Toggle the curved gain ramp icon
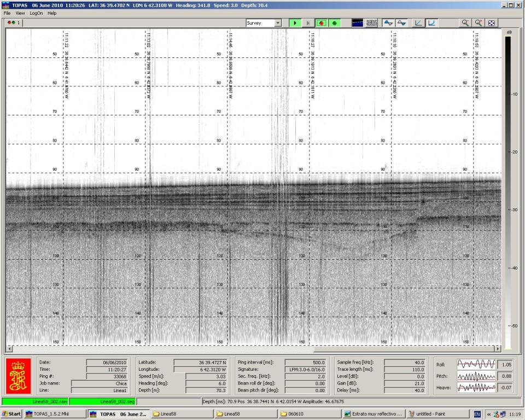 (x=431, y=23)
